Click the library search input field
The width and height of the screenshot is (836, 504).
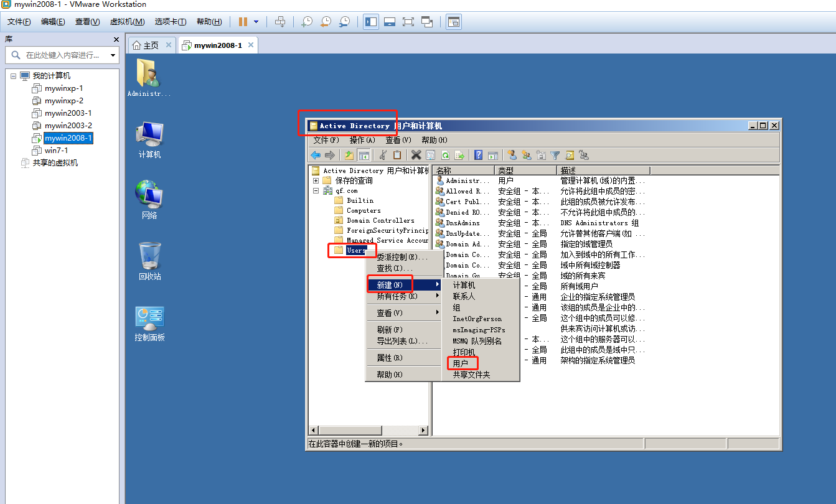tap(62, 55)
